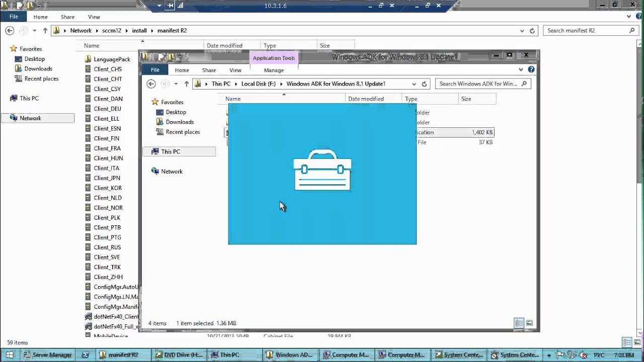Open Server Manager from the taskbar
The width and height of the screenshot is (644, 362).
(x=47, y=355)
